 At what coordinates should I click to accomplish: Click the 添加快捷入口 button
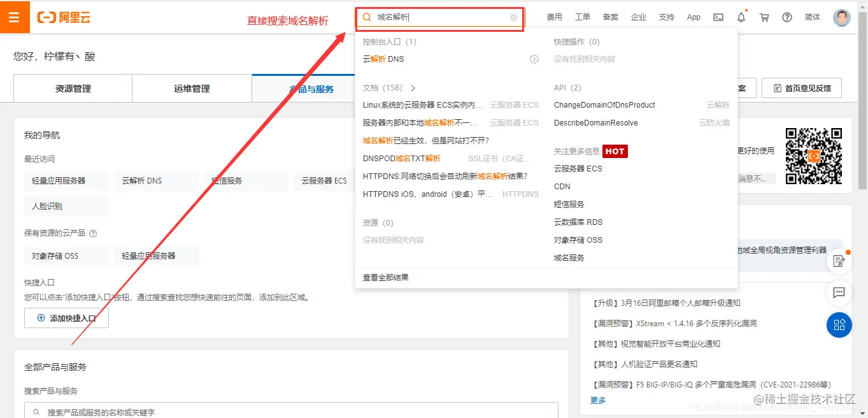click(66, 317)
